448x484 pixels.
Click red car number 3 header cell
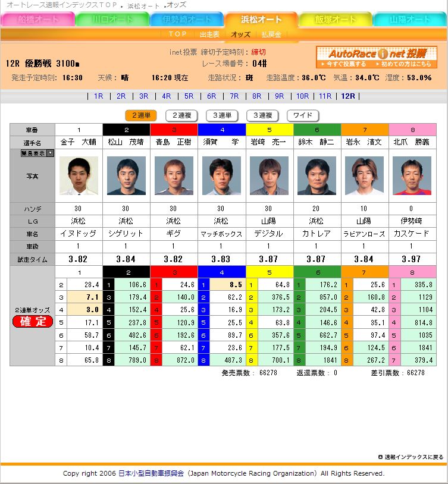(x=174, y=130)
